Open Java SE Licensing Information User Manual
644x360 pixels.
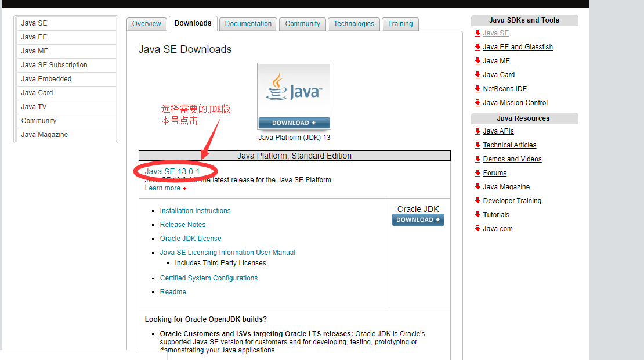(x=227, y=253)
